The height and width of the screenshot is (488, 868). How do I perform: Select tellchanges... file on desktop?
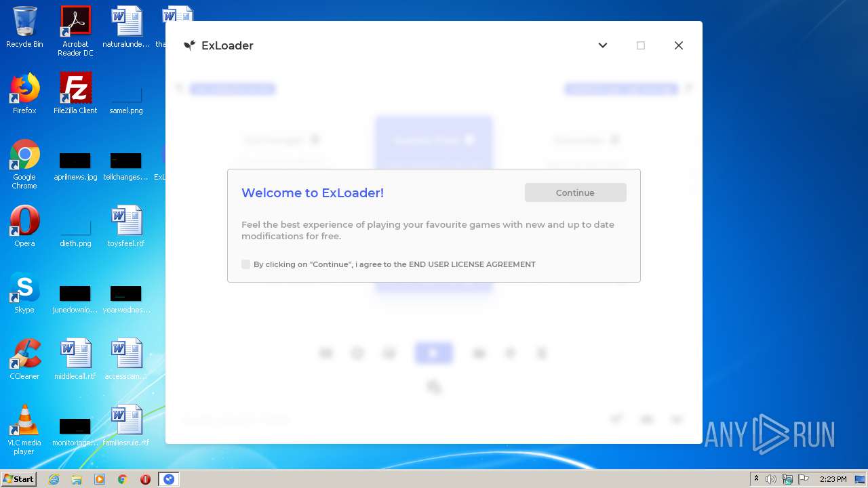[126, 166]
